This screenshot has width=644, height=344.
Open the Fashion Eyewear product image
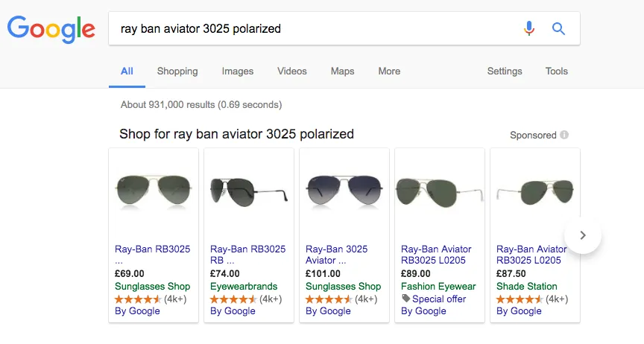coord(440,192)
